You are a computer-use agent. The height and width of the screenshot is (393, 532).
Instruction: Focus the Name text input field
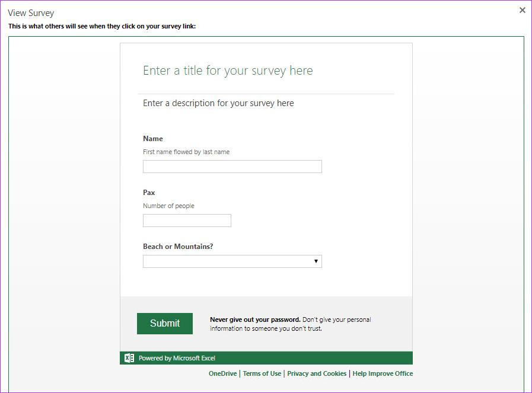click(232, 167)
